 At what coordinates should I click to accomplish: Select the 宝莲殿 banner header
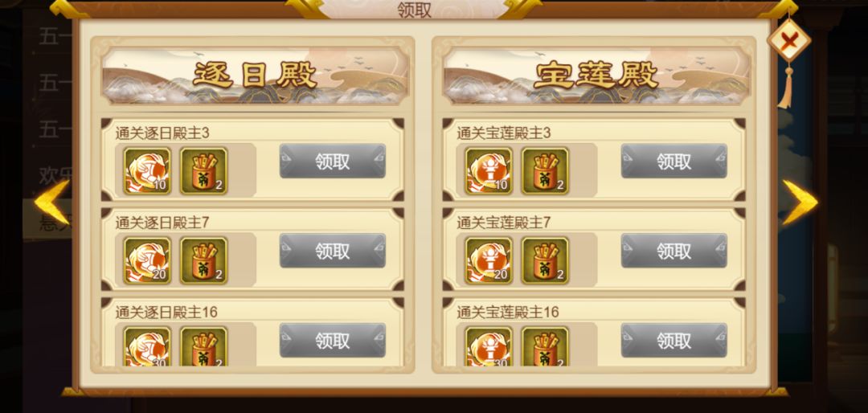596,76
